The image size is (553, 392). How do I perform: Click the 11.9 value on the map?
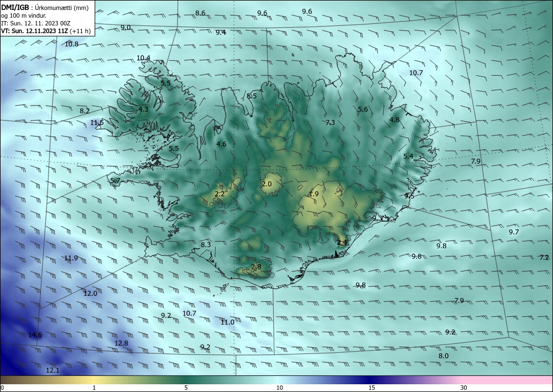(71, 258)
